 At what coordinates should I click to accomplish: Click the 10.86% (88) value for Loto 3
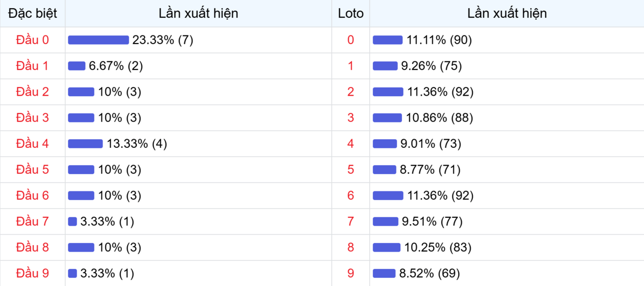440,118
